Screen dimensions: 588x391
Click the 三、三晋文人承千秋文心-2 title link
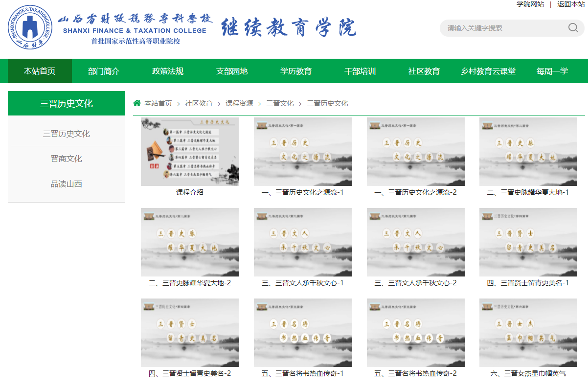415,283
